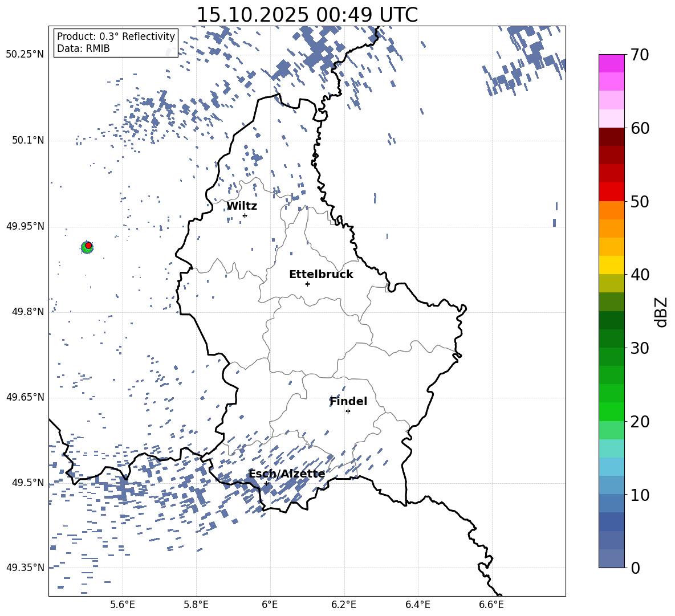Click the 49.8°N latitude label

click(28, 312)
